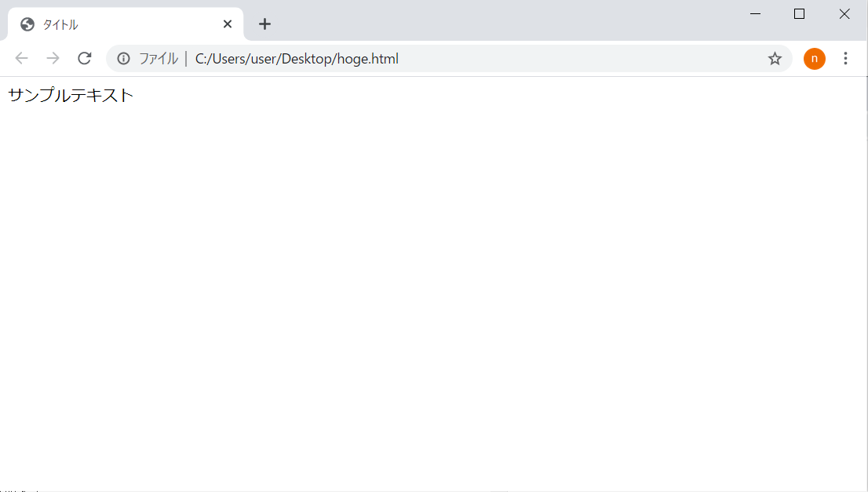Close the browser window
This screenshot has height=502, width=868.
[x=844, y=14]
